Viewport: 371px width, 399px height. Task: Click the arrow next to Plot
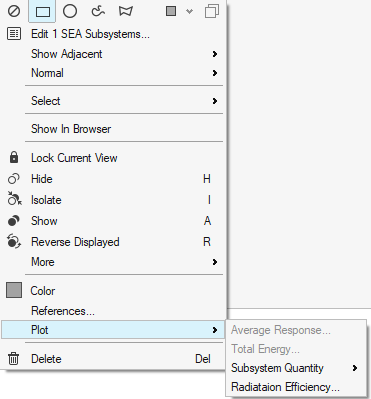tap(215, 330)
